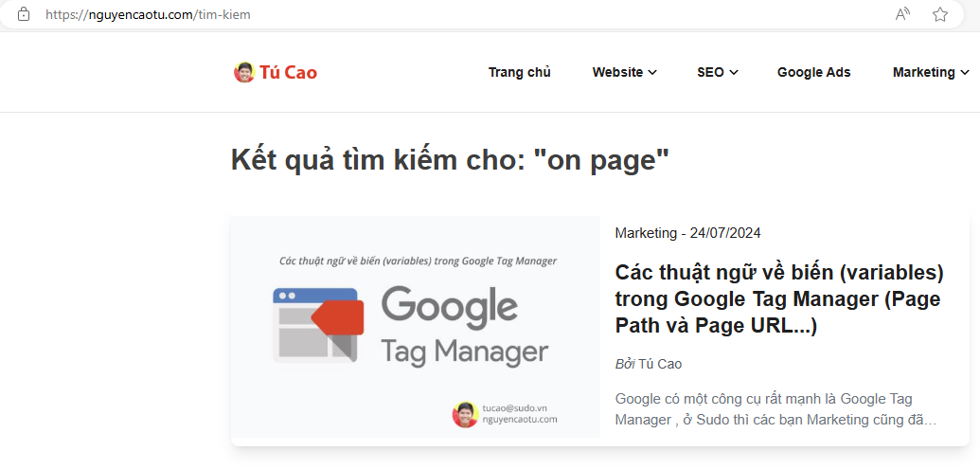Activate the Read aloud icon

point(902,14)
